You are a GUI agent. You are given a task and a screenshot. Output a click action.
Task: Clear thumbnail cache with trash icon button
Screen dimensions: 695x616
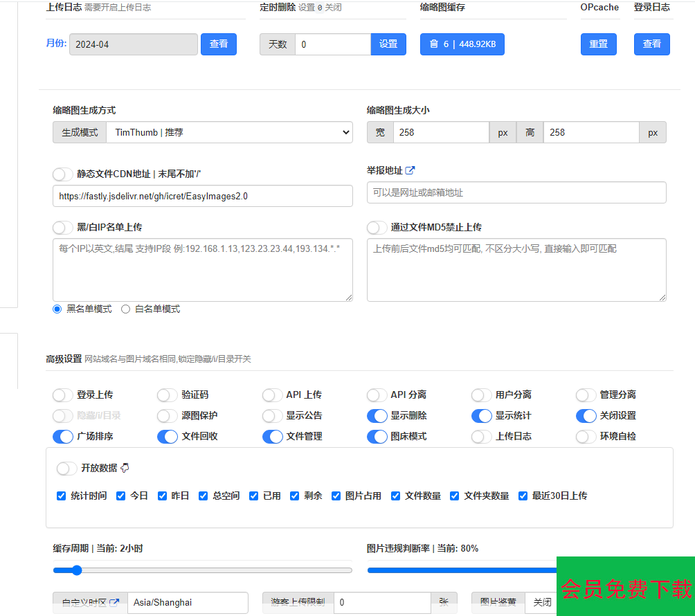[x=462, y=44]
